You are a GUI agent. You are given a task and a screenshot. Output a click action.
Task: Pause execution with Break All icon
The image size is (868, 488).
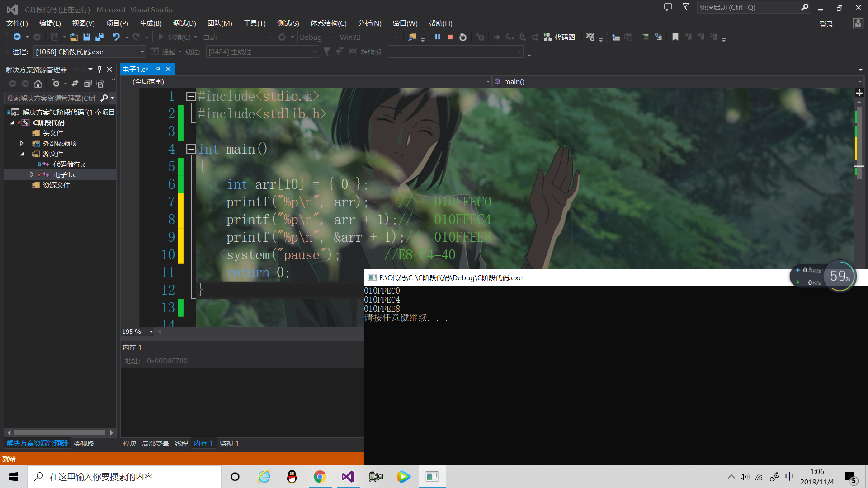tap(437, 37)
